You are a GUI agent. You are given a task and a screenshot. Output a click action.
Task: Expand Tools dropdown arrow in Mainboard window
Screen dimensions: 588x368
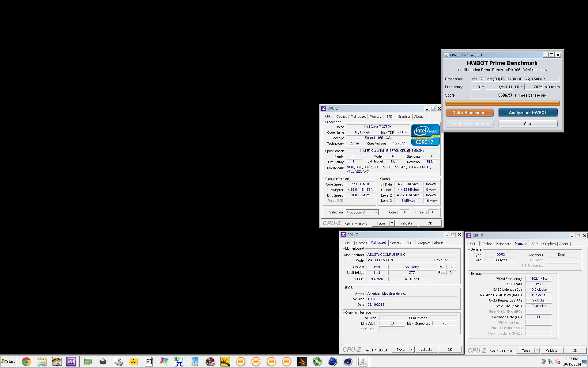[x=412, y=350]
